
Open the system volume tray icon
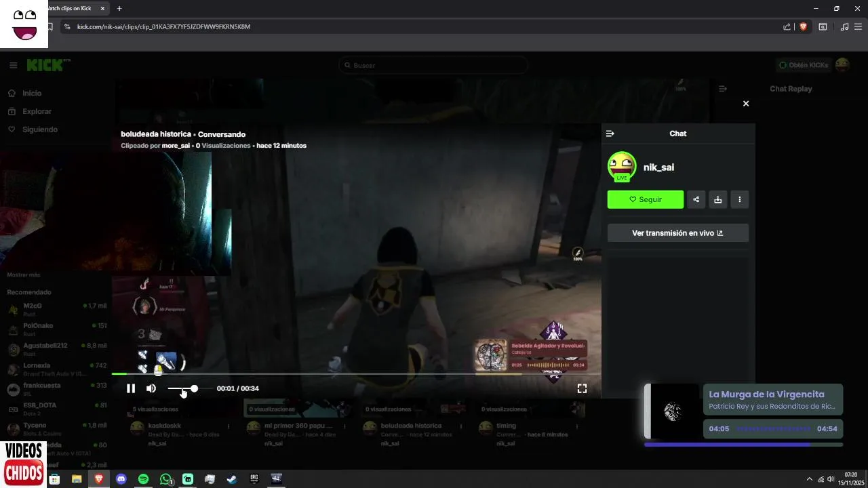point(831,479)
